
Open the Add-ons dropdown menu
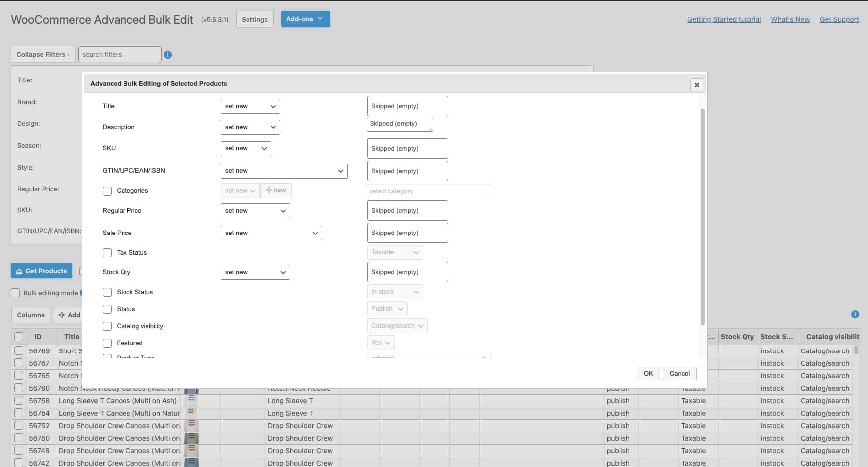tap(305, 19)
